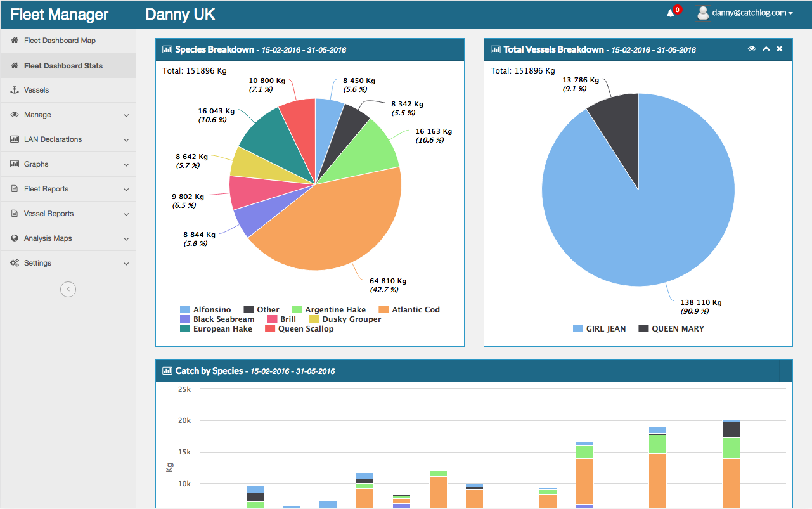Image resolution: width=812 pixels, height=509 pixels.
Task: Toggle QUEEN MARY in vessels legend
Action: 671,329
